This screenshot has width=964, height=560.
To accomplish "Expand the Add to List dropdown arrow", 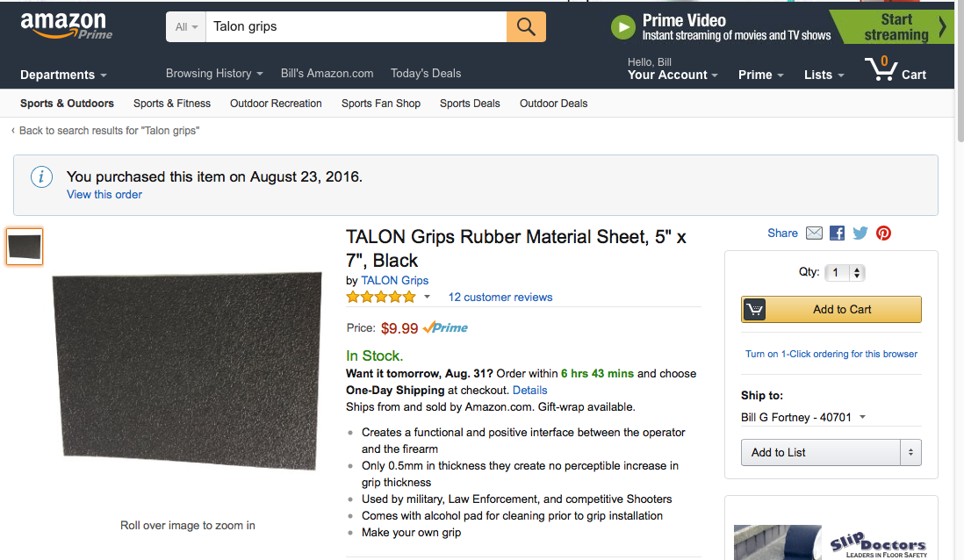I will pos(910,452).
